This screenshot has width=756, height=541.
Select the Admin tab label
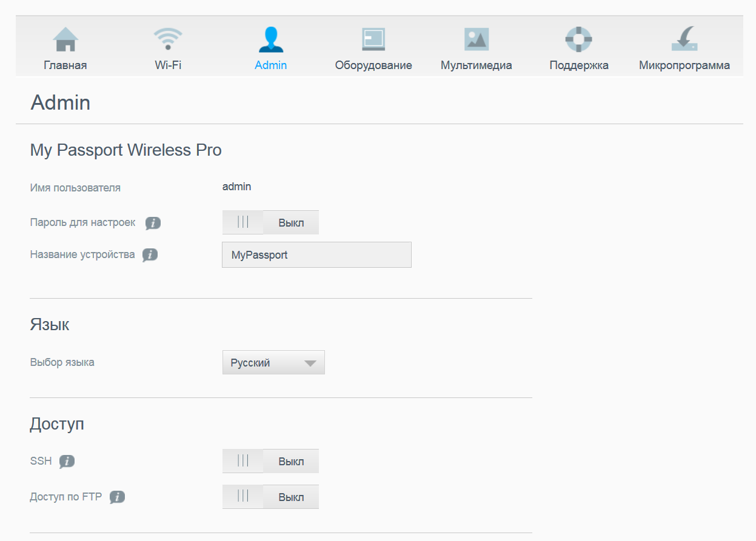[270, 65]
